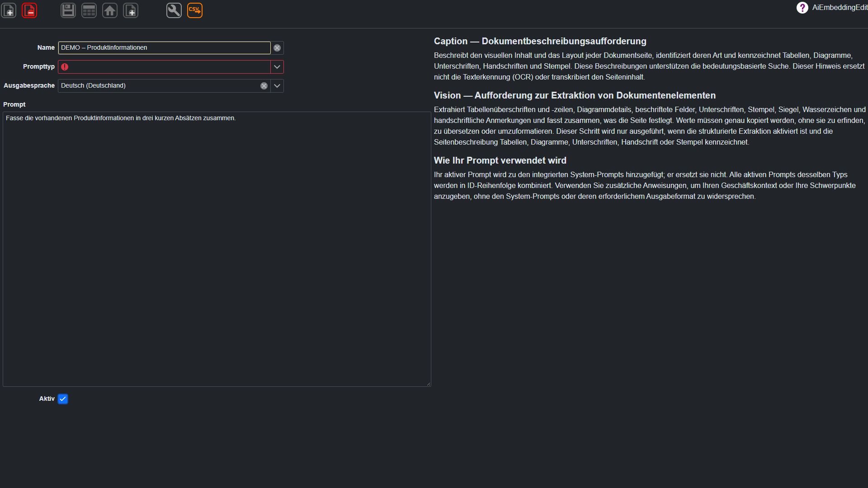Click the add document icon next to the home icon
Screen dimensions: 868x488
(x=131, y=10)
